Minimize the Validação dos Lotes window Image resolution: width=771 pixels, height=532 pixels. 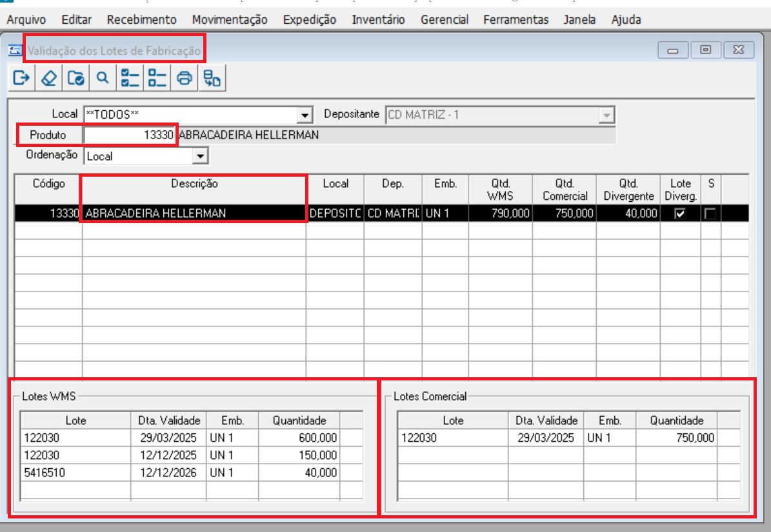[673, 50]
